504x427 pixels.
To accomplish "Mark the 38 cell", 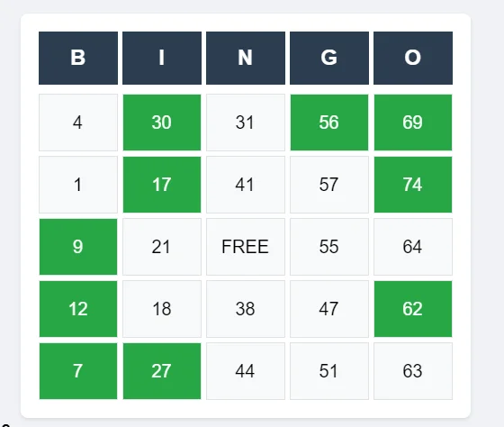I will [x=246, y=309].
